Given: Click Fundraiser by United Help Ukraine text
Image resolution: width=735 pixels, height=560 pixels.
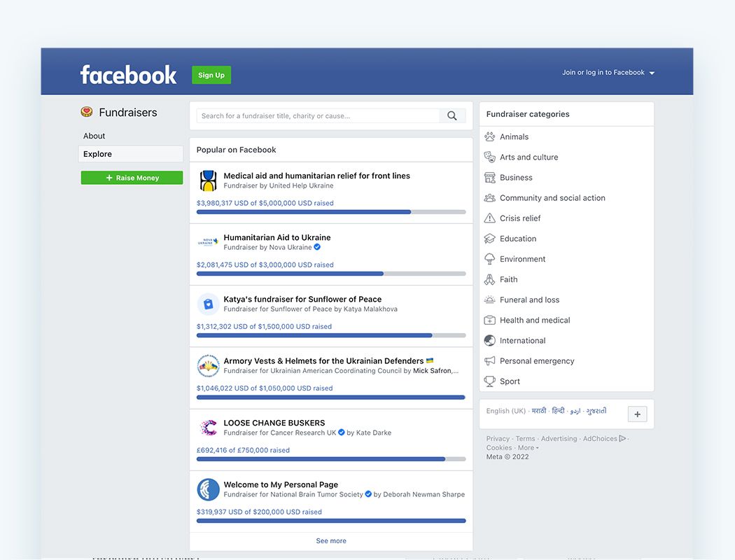Looking at the screenshot, I should pos(279,185).
